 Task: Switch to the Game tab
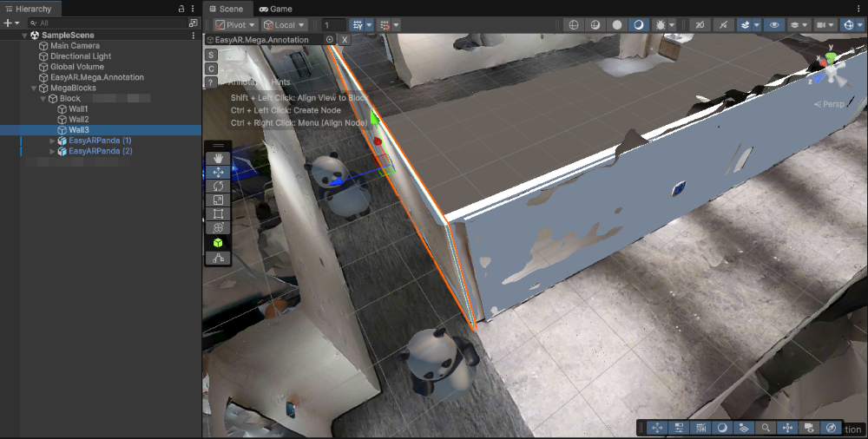(x=276, y=9)
